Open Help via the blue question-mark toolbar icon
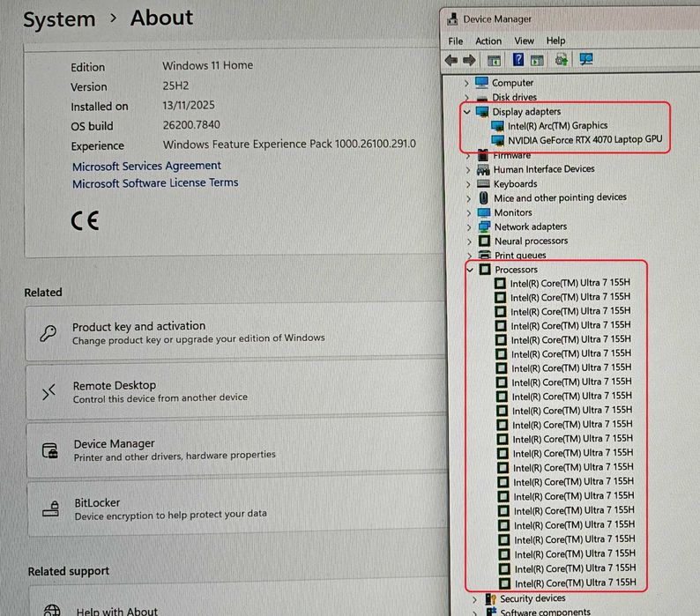 pyautogui.click(x=518, y=59)
